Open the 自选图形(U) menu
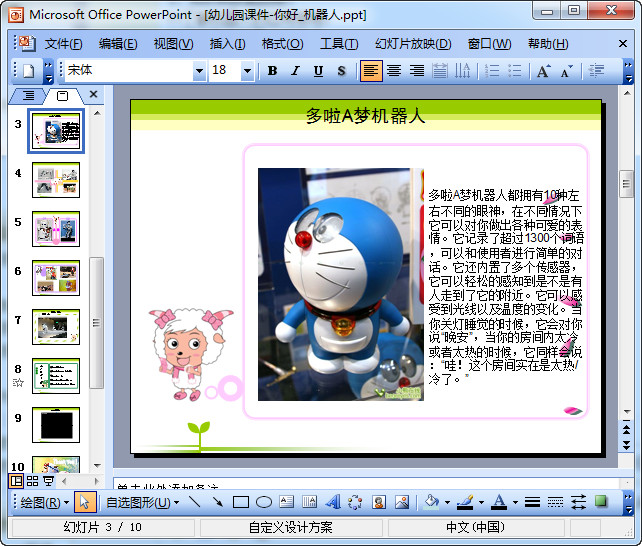Image resolution: width=642 pixels, height=546 pixels. (x=142, y=502)
